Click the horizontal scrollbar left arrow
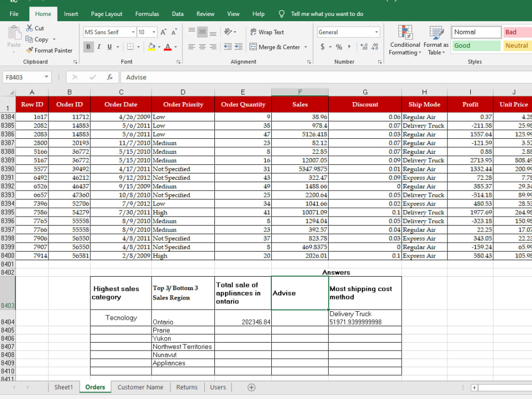This screenshot has width=532, height=399. pos(475,387)
